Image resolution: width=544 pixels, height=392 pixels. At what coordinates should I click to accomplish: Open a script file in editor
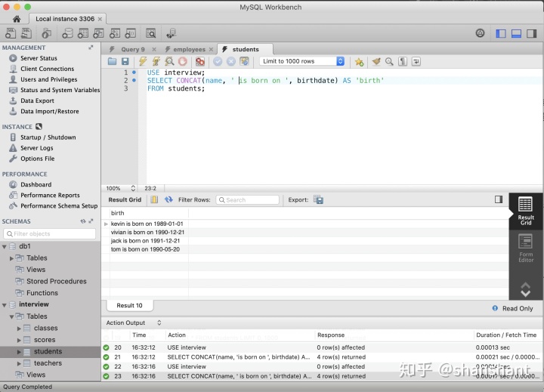click(112, 61)
